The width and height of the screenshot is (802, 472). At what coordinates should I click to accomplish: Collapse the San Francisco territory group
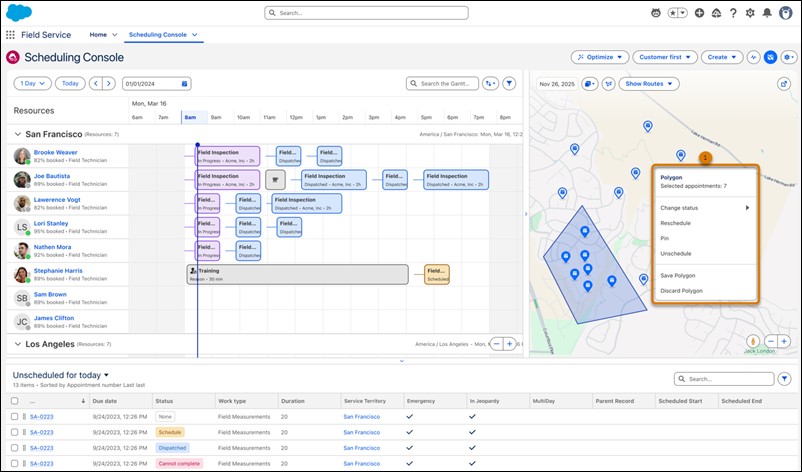click(x=17, y=134)
